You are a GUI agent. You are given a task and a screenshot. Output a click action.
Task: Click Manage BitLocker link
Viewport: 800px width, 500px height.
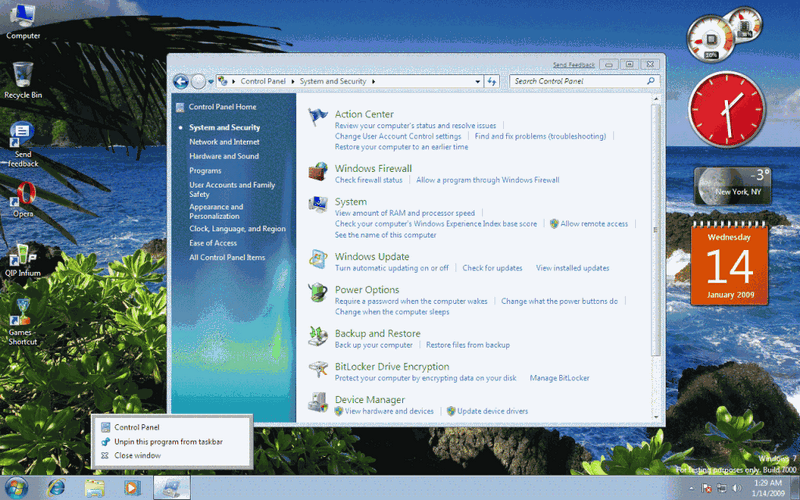pyautogui.click(x=559, y=378)
